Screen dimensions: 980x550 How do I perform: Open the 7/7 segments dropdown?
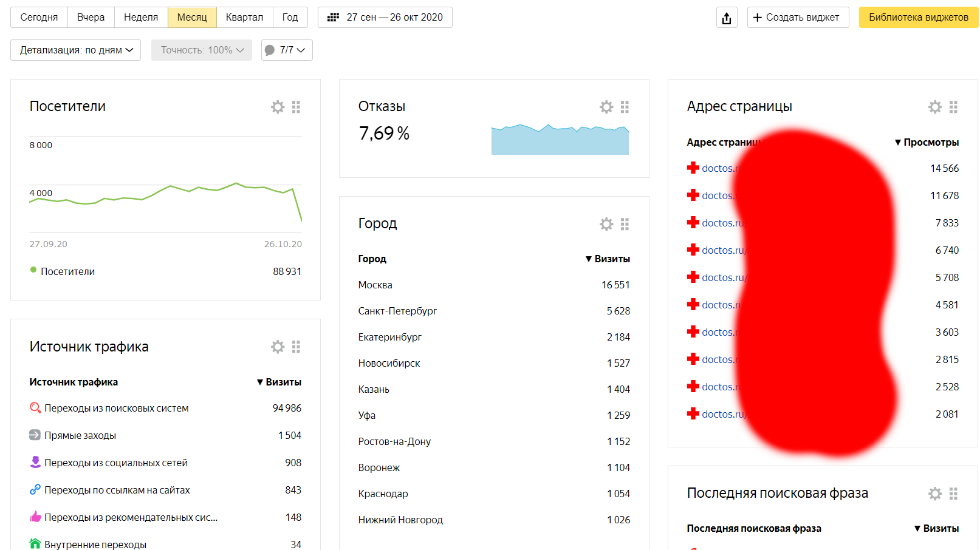(x=287, y=50)
